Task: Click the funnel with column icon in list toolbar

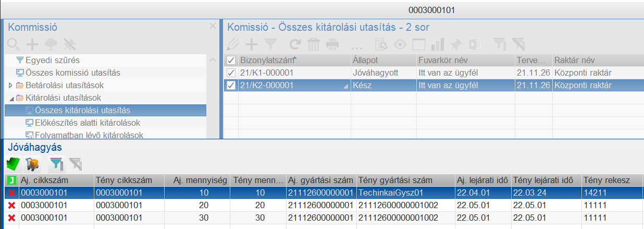Action: [499, 44]
